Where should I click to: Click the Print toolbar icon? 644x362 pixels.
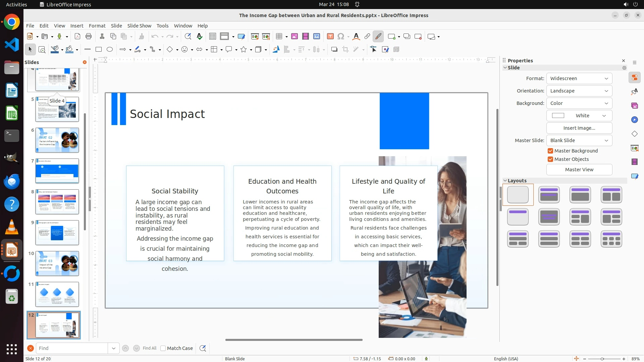point(89,37)
